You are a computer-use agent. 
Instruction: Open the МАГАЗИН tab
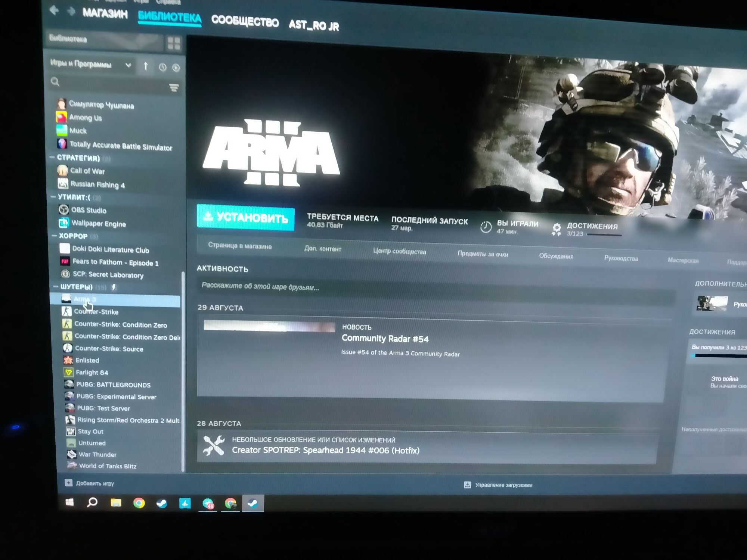click(105, 13)
